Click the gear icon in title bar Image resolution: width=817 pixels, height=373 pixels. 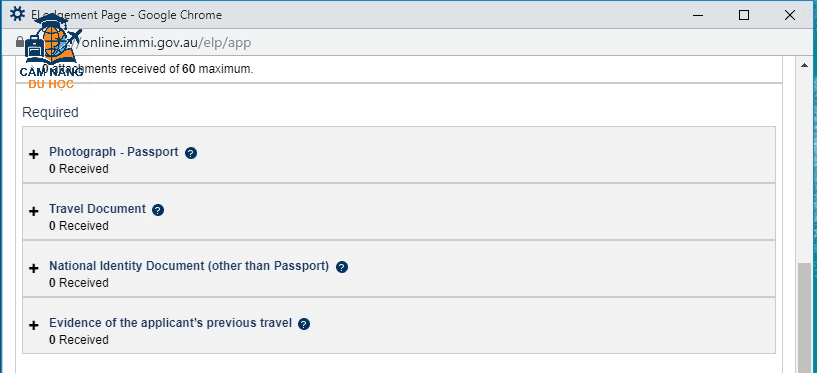point(17,15)
